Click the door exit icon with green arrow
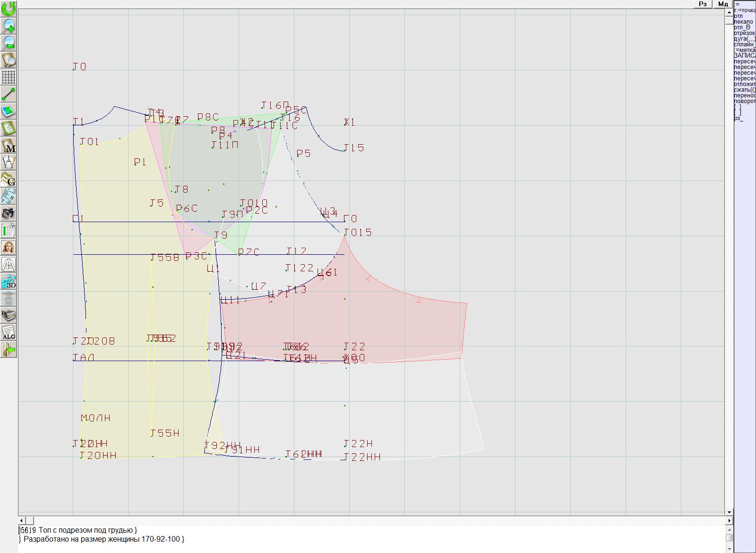Screen dimensions: 756x553 pyautogui.click(x=9, y=350)
